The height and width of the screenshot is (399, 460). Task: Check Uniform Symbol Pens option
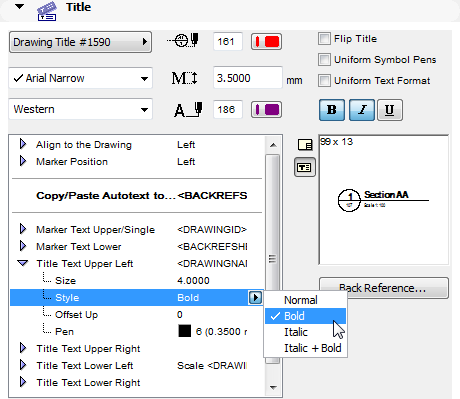tap(324, 60)
